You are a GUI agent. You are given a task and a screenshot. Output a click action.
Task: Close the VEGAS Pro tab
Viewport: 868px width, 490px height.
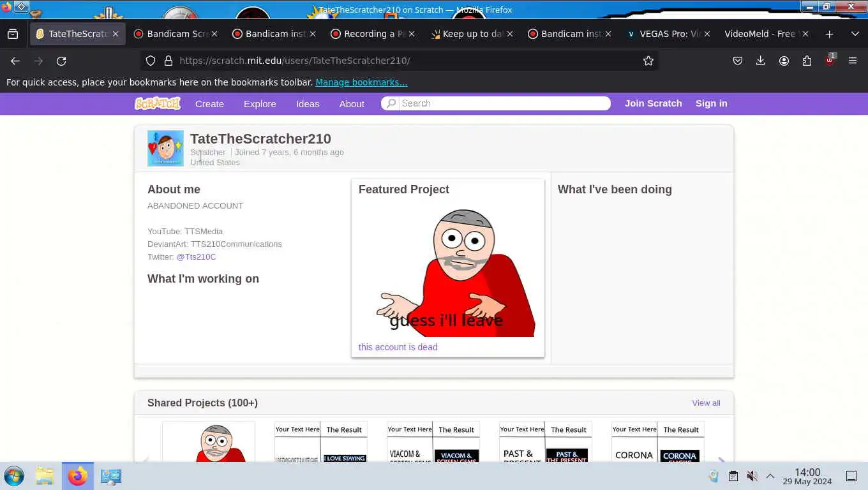click(707, 34)
